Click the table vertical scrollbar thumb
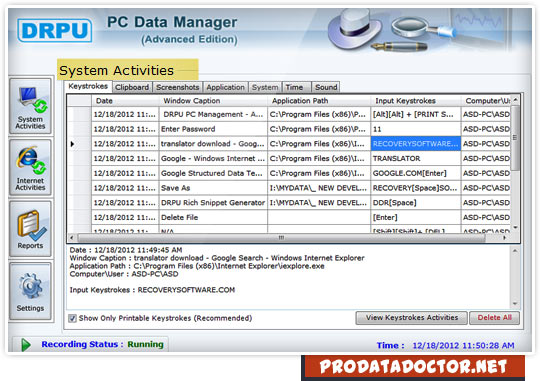540x381 pixels. click(515, 138)
